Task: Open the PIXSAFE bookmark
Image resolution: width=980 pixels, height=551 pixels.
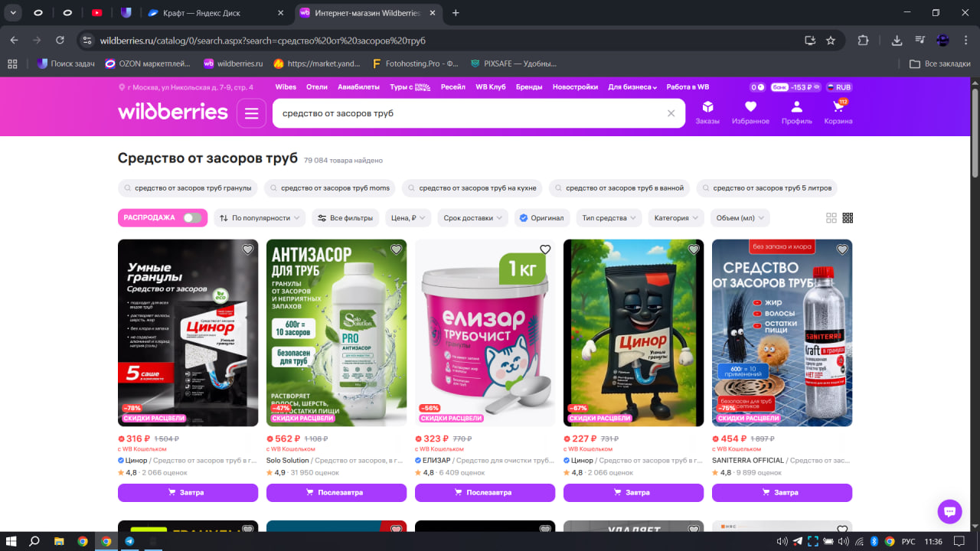Action: click(x=514, y=64)
